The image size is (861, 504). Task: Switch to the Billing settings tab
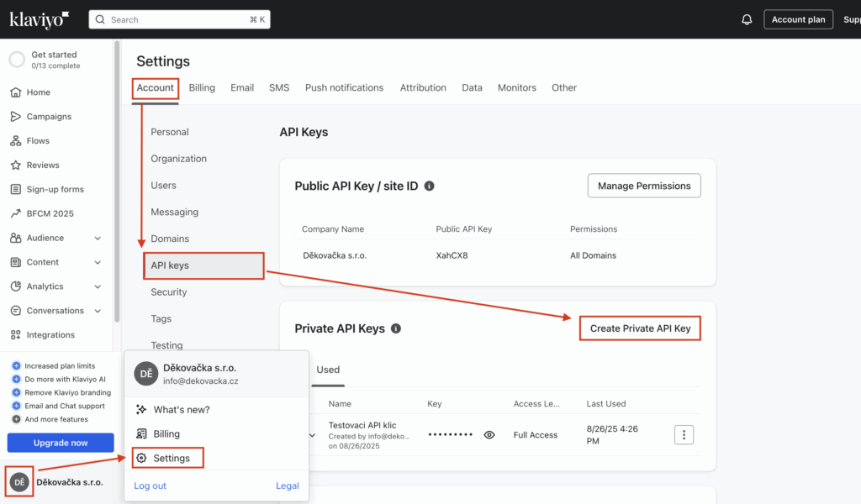point(202,87)
